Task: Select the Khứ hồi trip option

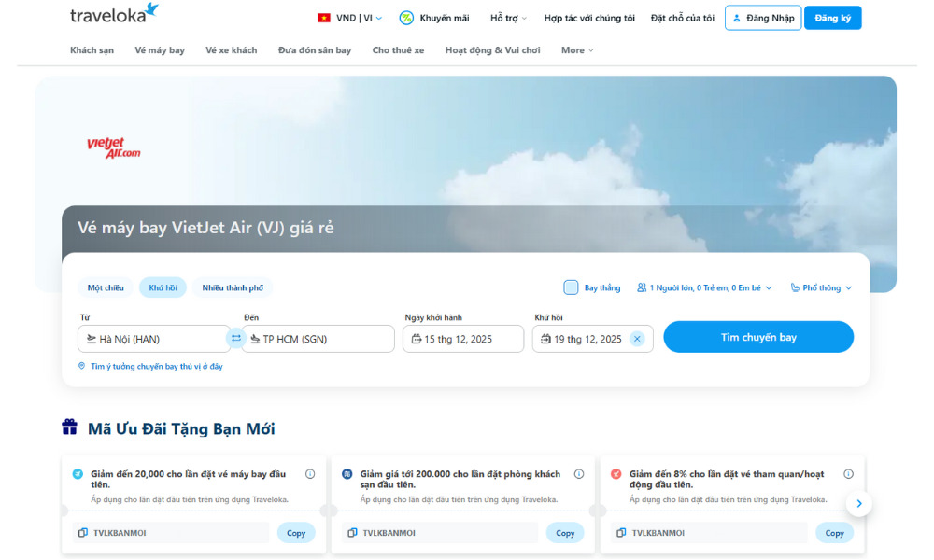Action: click(163, 287)
